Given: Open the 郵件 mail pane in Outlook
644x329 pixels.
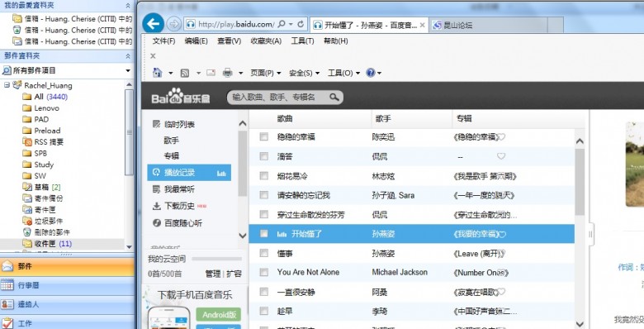Looking at the screenshot, I should [x=67, y=266].
